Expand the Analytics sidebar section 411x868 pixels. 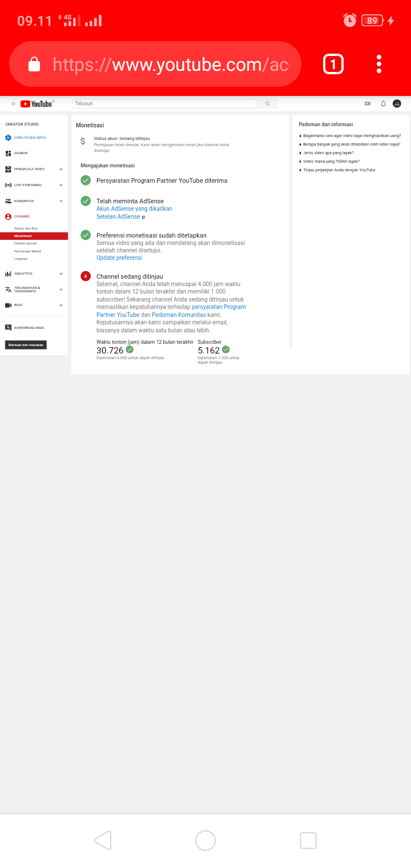point(34,274)
